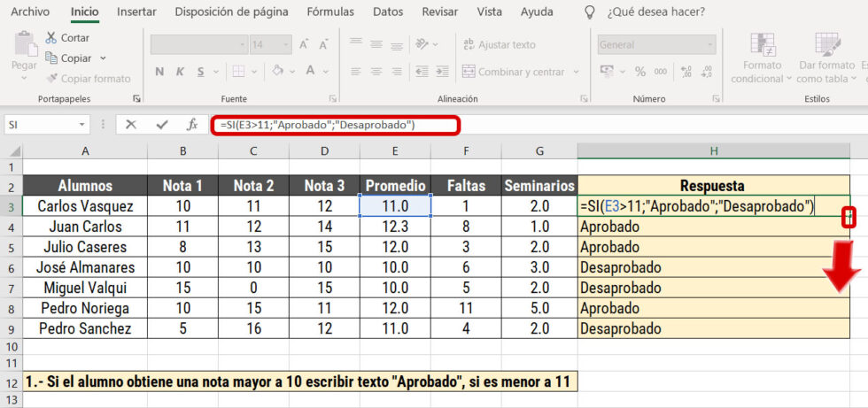Click the Pegar paste button
Viewport: 868px width, 408px height.
[24, 51]
